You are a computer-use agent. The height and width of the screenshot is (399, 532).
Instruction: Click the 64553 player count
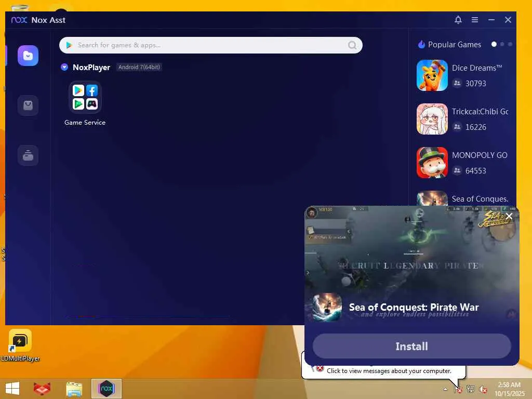[476, 170]
